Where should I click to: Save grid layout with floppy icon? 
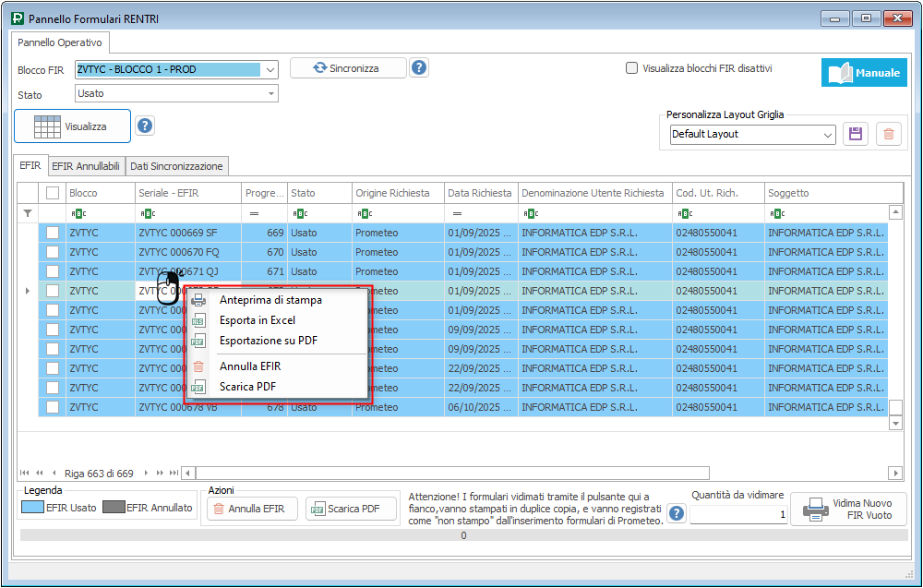point(855,134)
